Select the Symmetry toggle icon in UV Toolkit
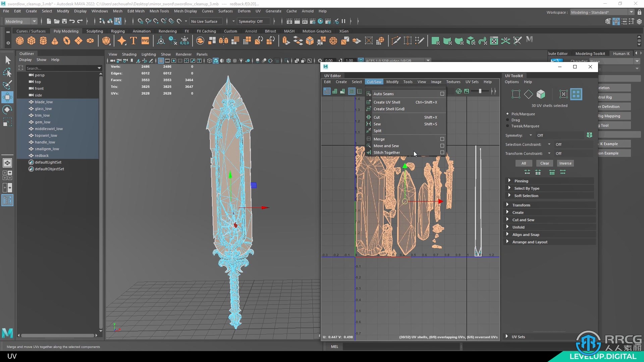 coord(590,135)
